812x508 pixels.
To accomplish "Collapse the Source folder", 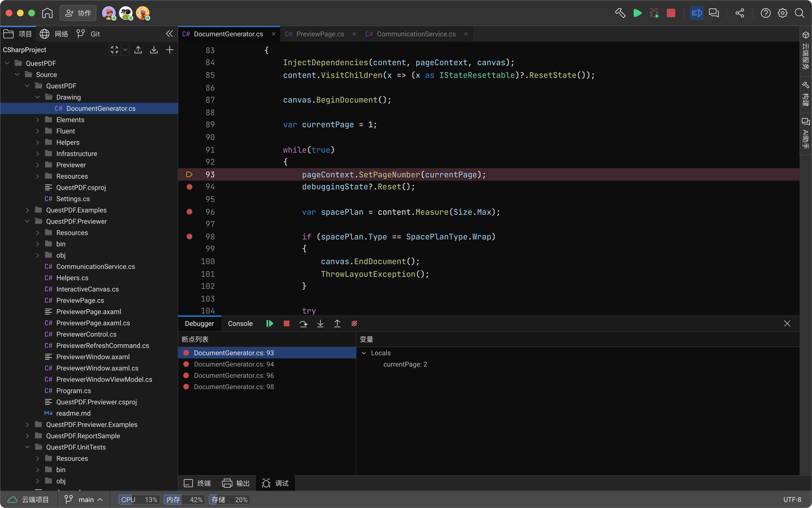I will 17,74.
